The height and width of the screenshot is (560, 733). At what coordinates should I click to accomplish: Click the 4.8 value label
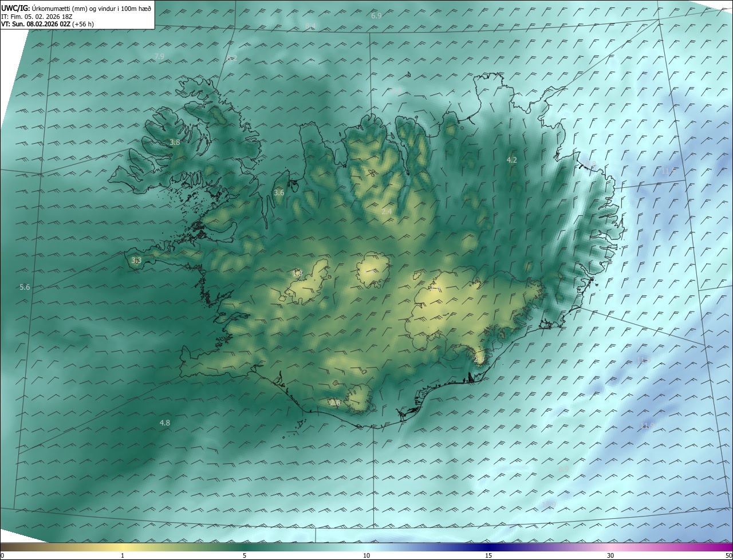click(164, 423)
